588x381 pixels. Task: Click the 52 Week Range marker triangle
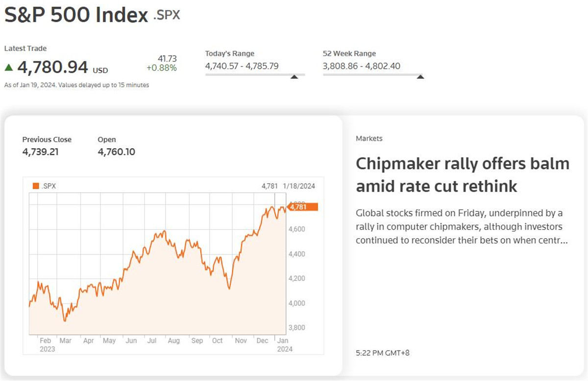point(420,76)
